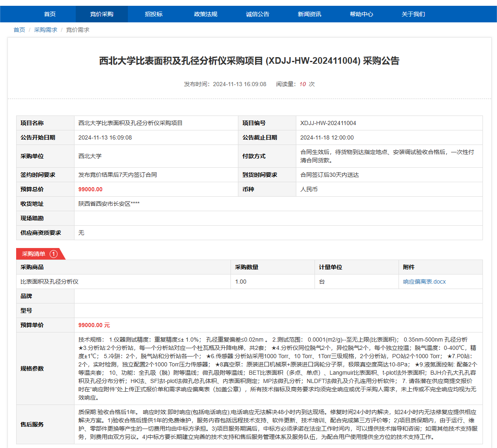Image resolution: width=497 pixels, height=448 pixels.
Task: Click the announcement title heading
Action: (249, 61)
